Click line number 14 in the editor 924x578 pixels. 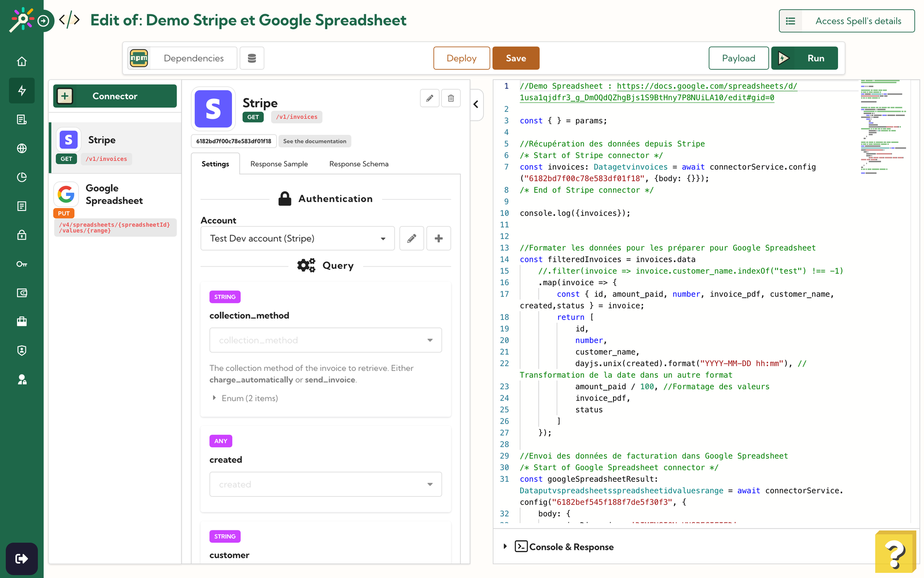click(x=505, y=259)
